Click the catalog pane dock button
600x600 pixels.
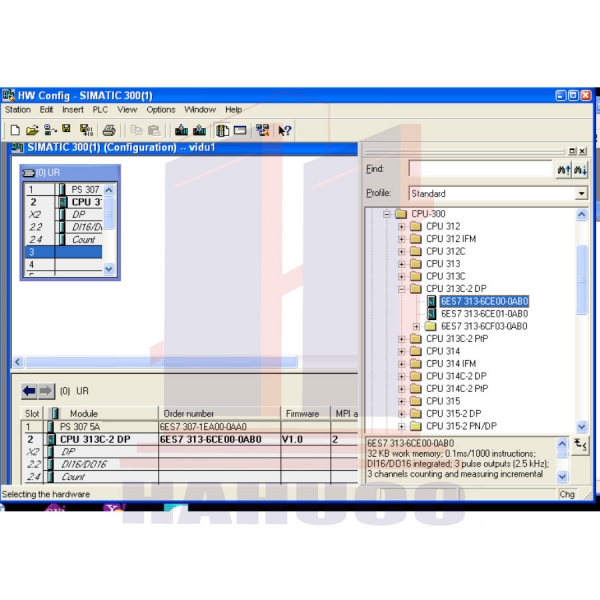point(572,151)
